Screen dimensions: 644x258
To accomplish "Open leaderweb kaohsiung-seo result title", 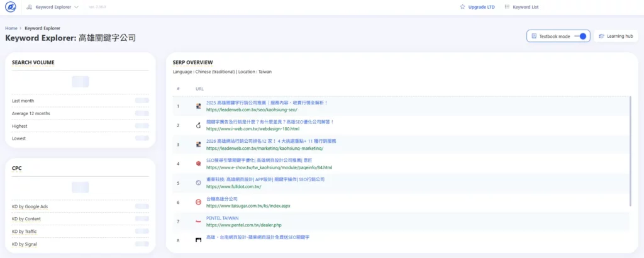I will pos(267,103).
